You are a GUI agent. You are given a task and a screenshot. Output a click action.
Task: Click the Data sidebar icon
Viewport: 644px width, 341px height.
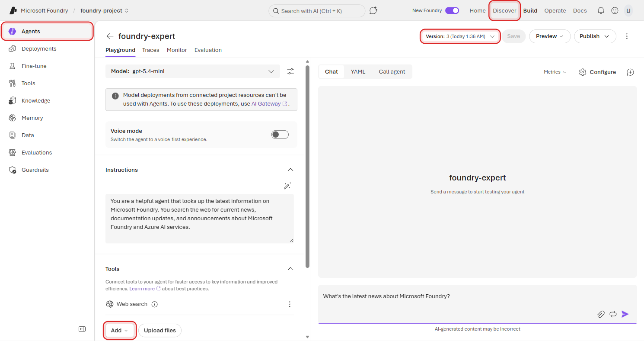[x=13, y=135]
